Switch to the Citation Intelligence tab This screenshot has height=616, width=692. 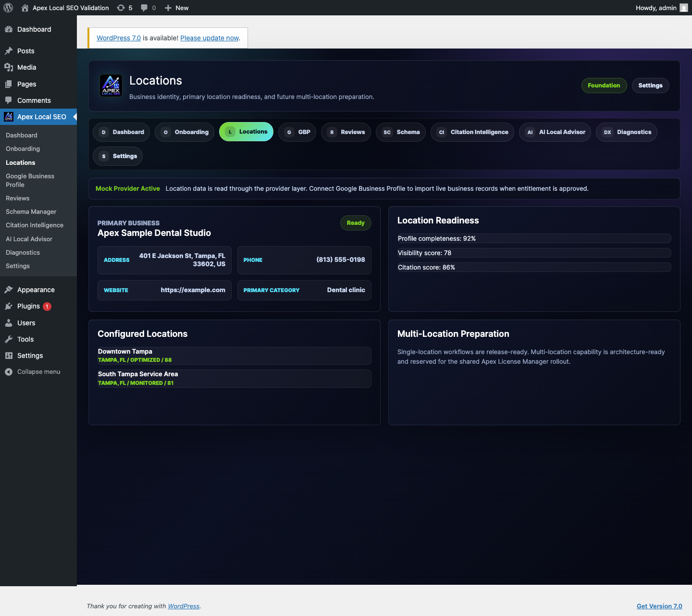(472, 132)
